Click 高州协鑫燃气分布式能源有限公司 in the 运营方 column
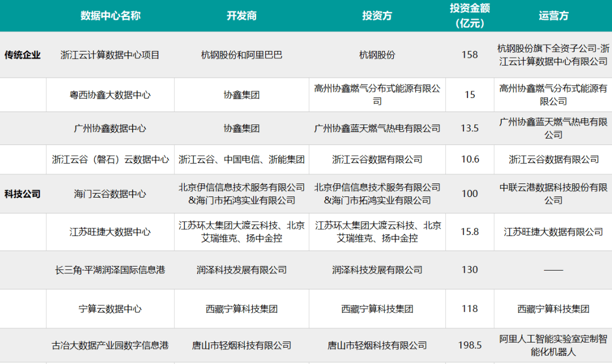 (x=554, y=95)
